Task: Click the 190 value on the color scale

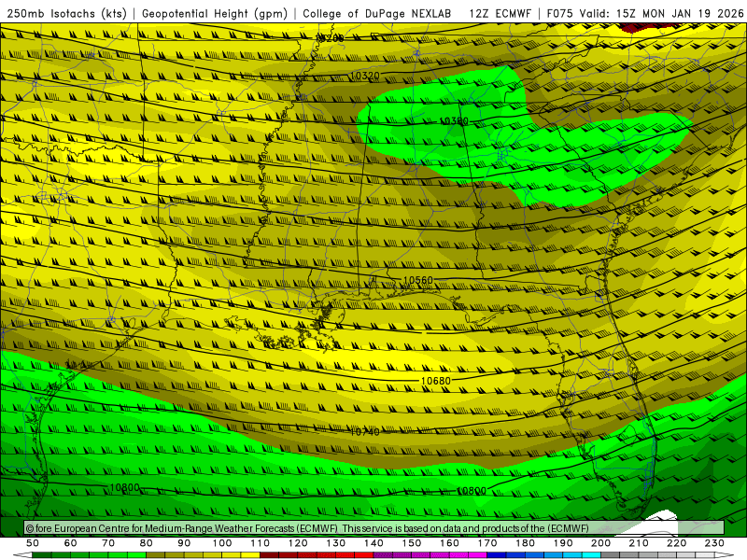Action: pos(563,543)
